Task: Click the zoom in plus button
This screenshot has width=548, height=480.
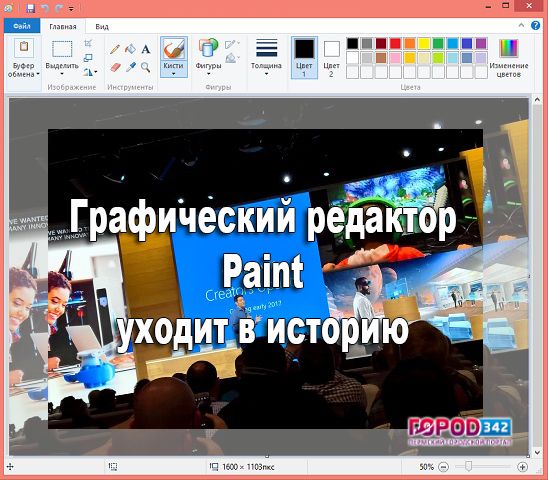Action: 522,467
